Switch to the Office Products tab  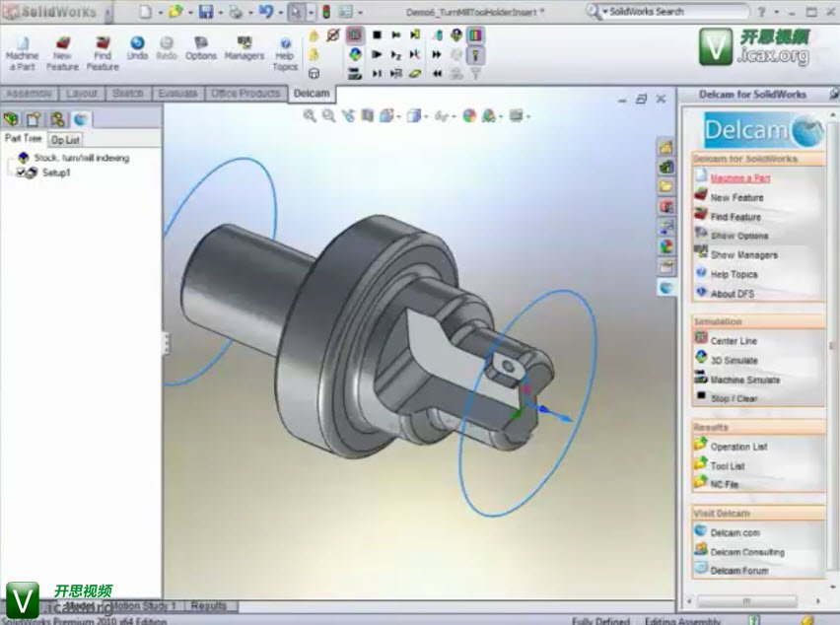coord(245,94)
